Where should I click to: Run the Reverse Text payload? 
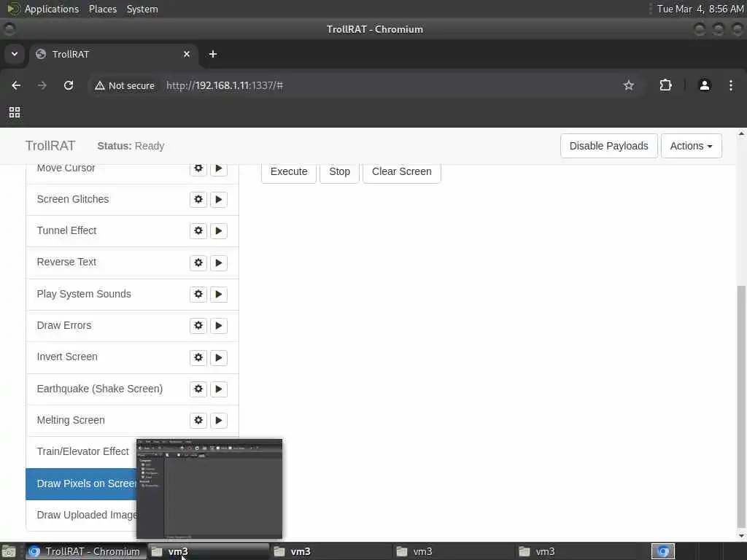click(x=219, y=262)
